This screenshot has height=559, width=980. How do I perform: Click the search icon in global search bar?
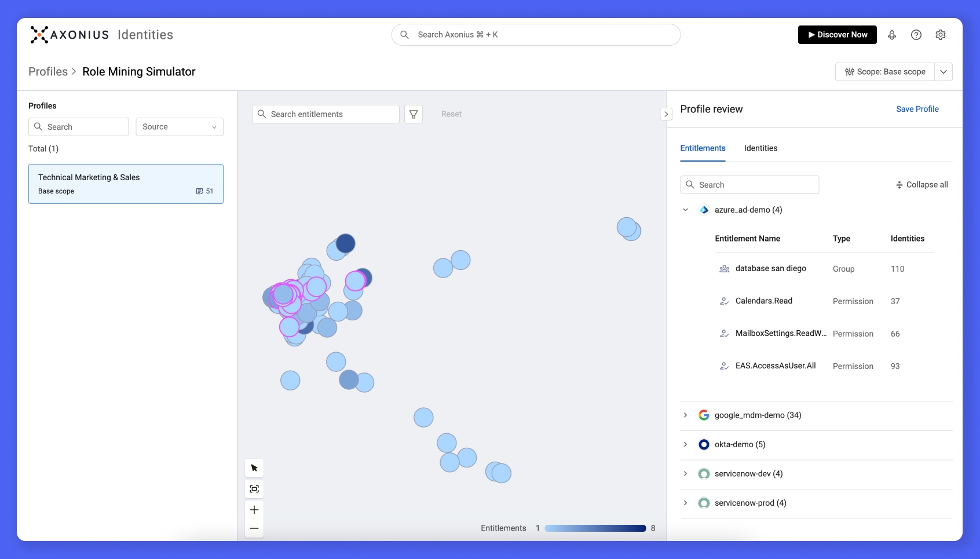pyautogui.click(x=405, y=35)
